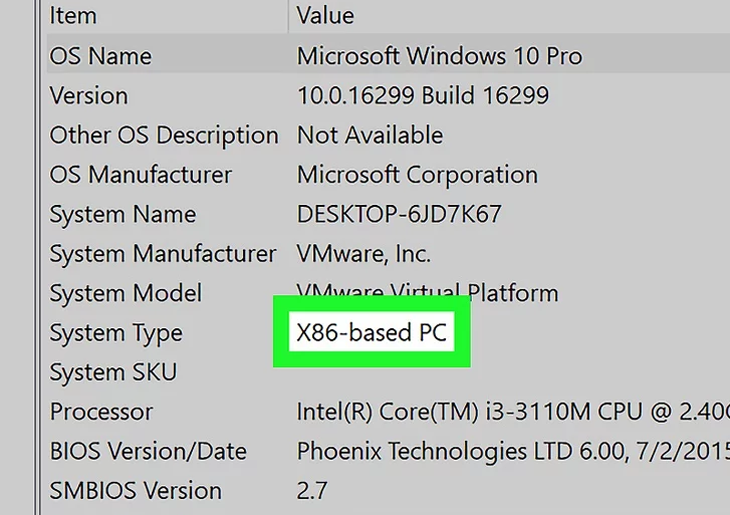
Task: Select the Other OS Description item
Action: 164,135
